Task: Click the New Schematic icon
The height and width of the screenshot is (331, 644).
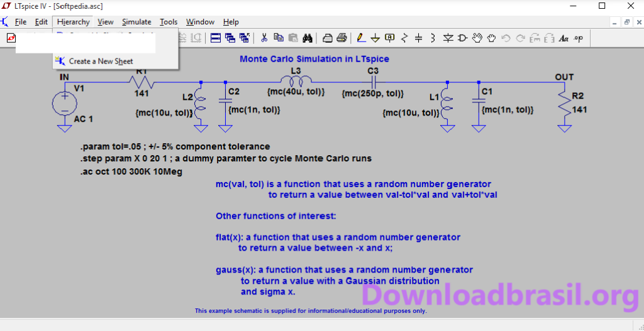Action: point(11,38)
